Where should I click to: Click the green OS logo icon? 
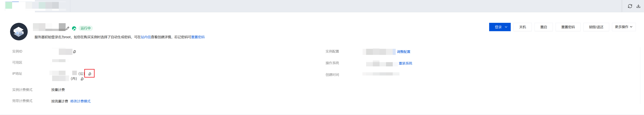(74, 28)
